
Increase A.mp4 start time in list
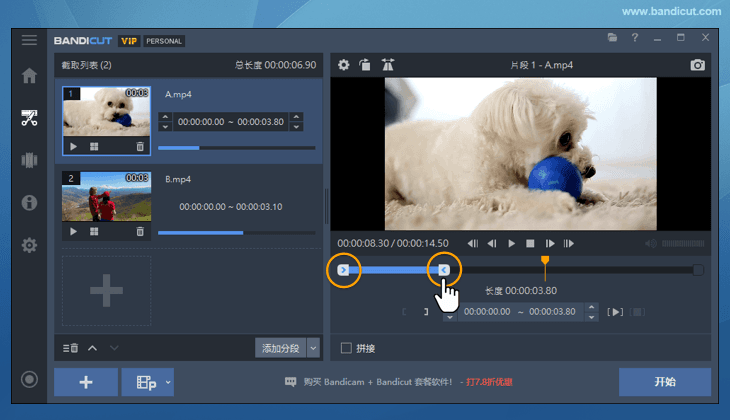(165, 117)
